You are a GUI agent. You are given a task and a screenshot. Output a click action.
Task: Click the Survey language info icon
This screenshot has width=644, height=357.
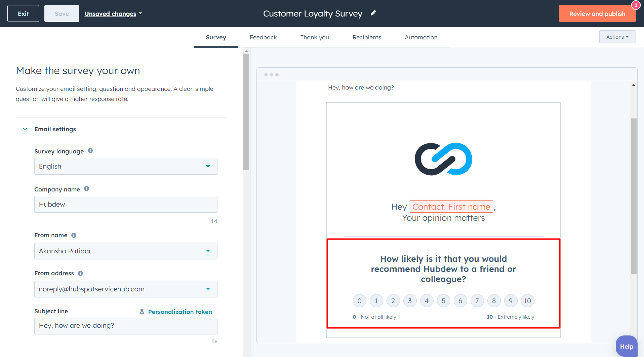point(90,151)
